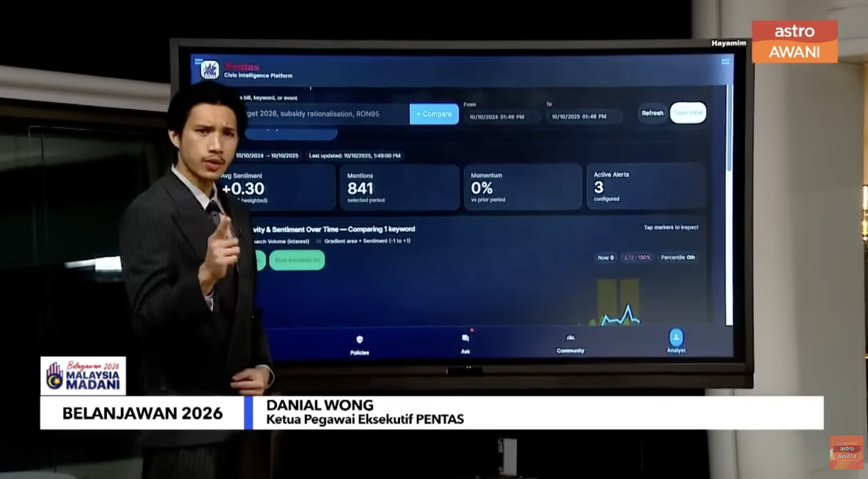Click the "Last updated: 10/10/2025, 1:49:00 PM" text
The height and width of the screenshot is (479, 868).
click(355, 156)
